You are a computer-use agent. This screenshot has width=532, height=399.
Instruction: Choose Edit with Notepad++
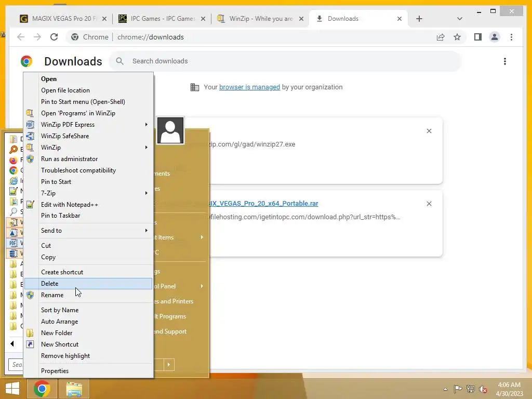(88, 204)
